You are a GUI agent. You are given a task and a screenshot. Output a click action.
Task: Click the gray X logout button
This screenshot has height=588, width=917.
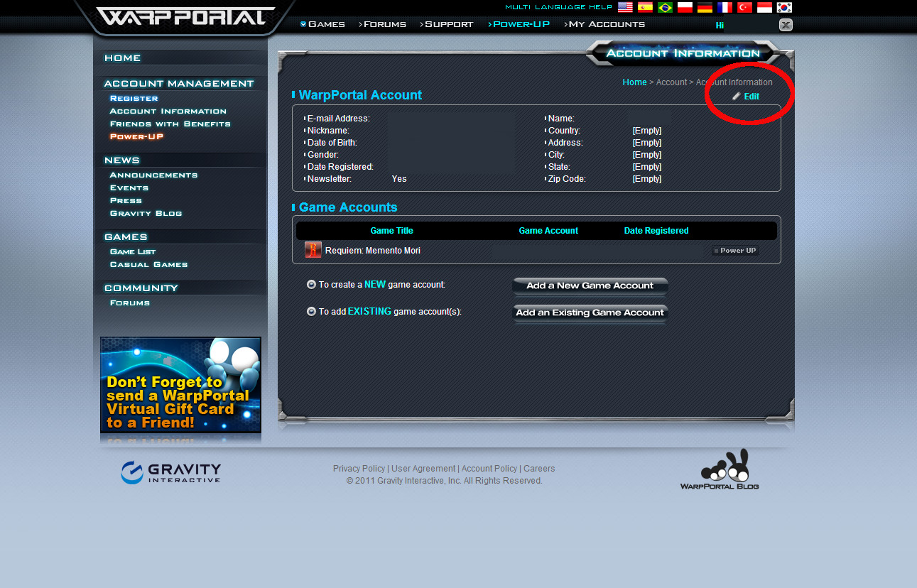[x=786, y=25]
